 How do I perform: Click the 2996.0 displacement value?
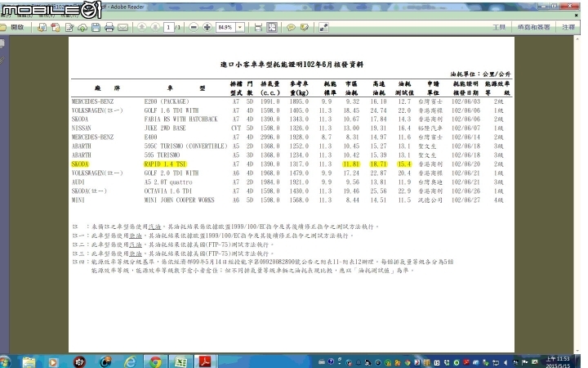click(x=270, y=137)
